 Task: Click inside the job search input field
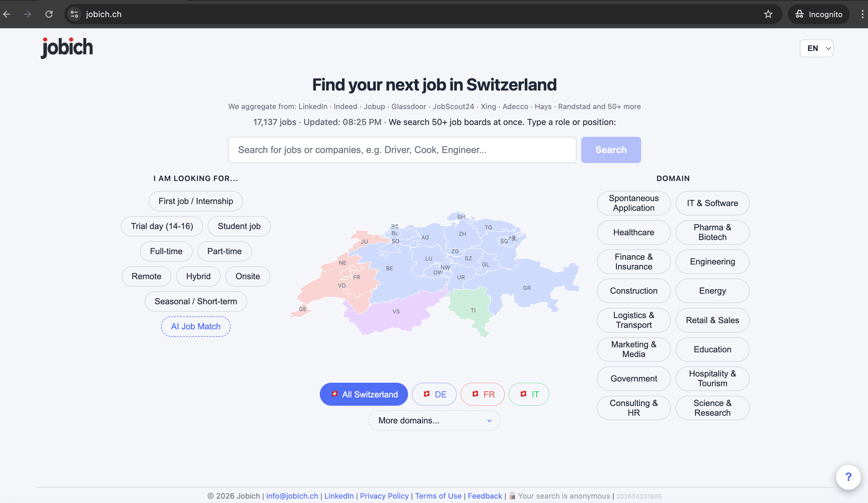tap(402, 150)
